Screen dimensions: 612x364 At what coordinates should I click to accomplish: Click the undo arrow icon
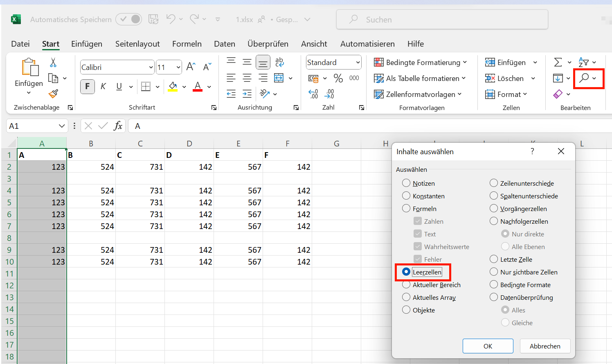171,19
